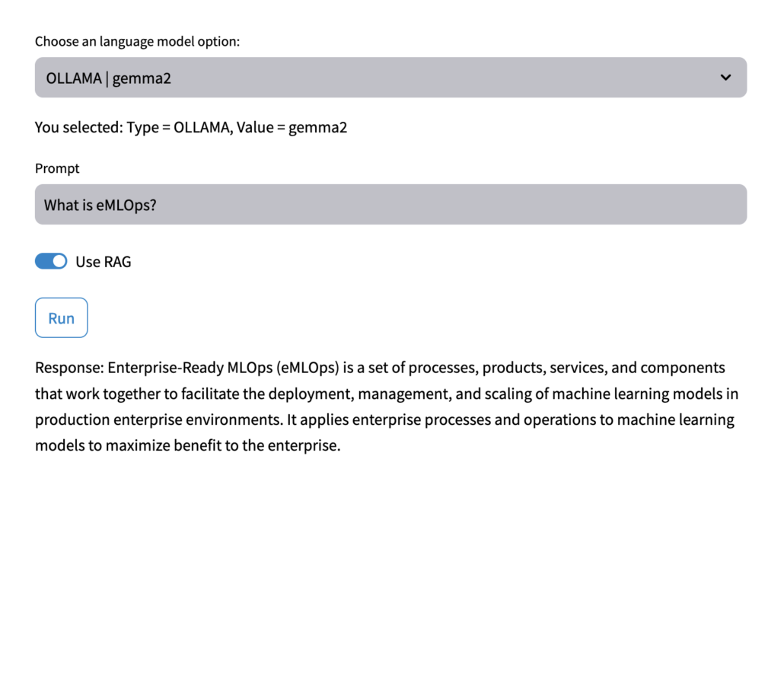
Task: Click the last response line 'models to maximize benefit'
Action: tap(187, 445)
